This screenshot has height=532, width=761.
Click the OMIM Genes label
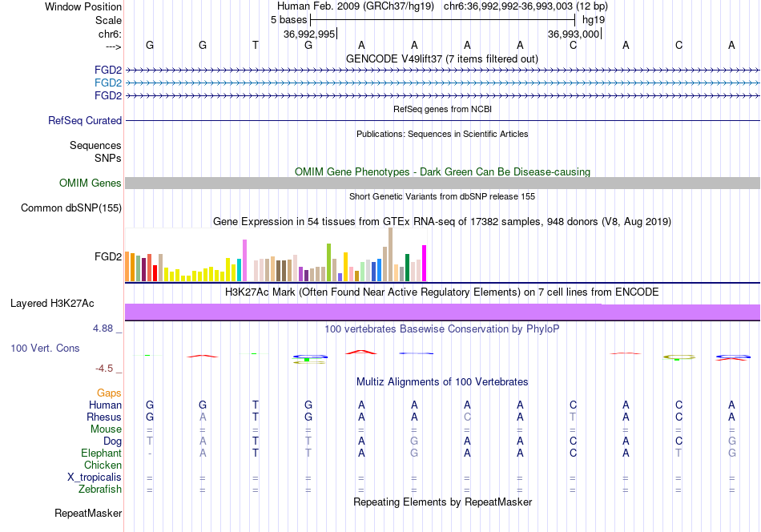[90, 183]
